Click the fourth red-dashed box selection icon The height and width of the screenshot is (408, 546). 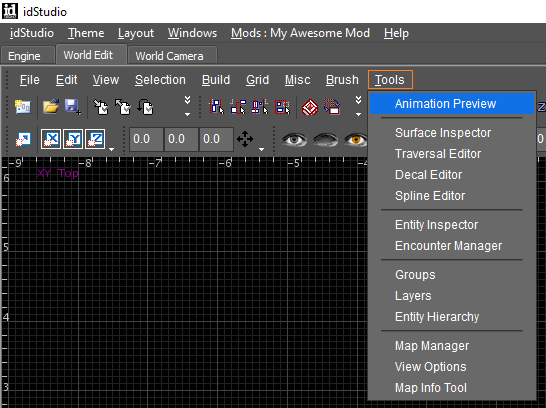click(282, 107)
